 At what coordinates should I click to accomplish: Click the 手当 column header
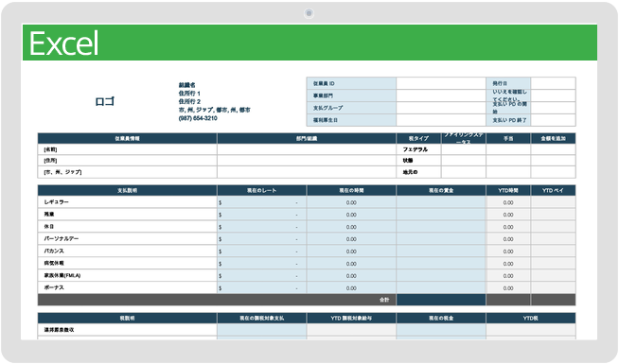tap(508, 138)
